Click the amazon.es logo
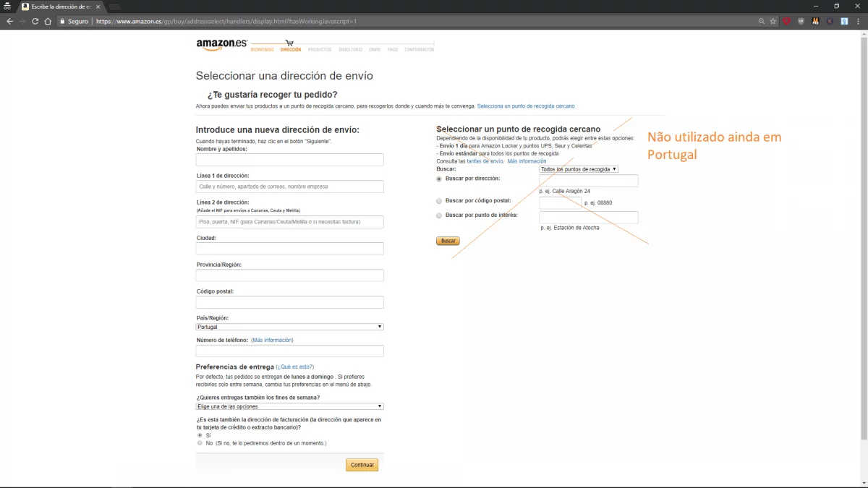The height and width of the screenshot is (488, 868). coord(221,43)
